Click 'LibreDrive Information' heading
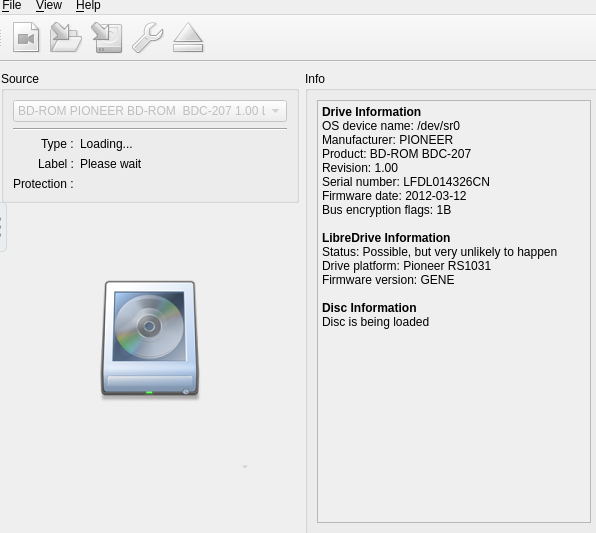Screen dimensions: 596x533 point(386,238)
